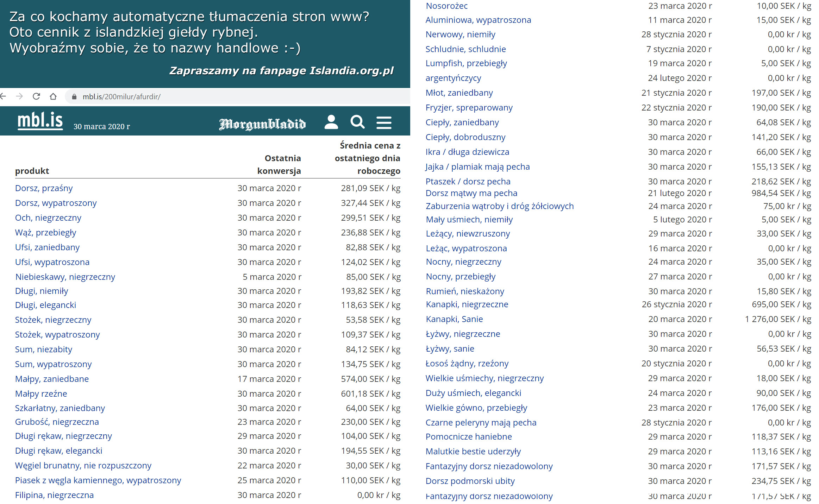Open the 'Pomocnicze haniebne' link
The height and width of the screenshot is (504, 819).
tap(469, 437)
